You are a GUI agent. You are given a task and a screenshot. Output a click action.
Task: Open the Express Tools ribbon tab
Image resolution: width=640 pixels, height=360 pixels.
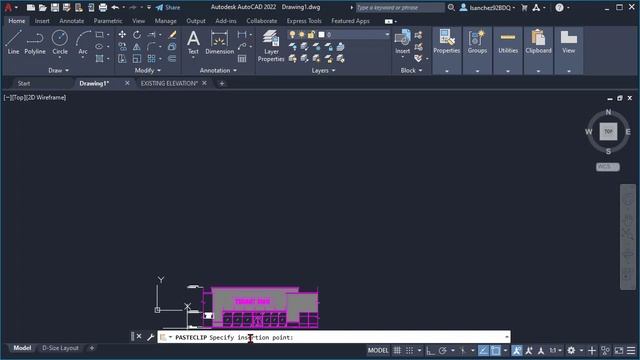tap(304, 21)
